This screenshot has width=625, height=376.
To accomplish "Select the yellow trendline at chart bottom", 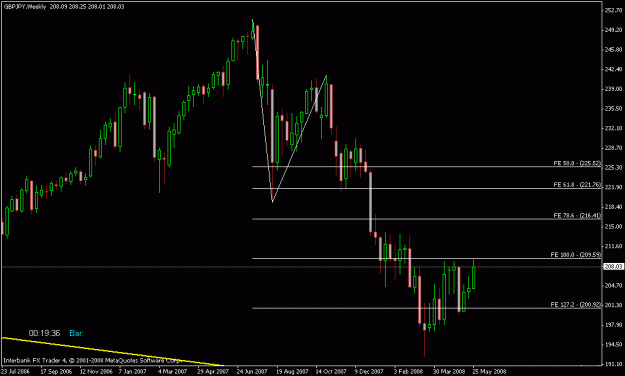I will pos(113,352).
